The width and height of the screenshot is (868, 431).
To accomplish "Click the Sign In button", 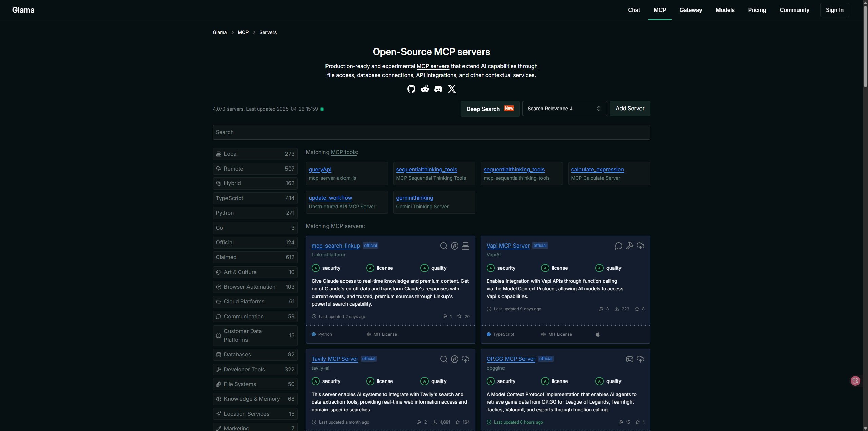I will 834,10.
